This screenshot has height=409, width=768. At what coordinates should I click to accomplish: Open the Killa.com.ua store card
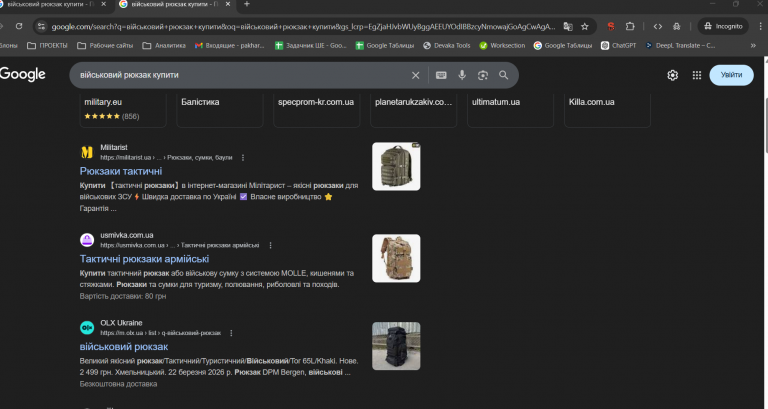[607, 110]
